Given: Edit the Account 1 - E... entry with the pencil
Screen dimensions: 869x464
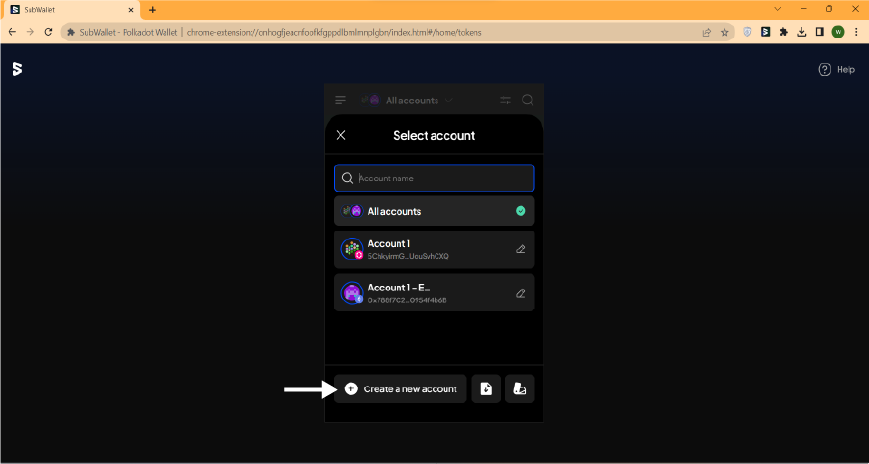Looking at the screenshot, I should coord(520,294).
